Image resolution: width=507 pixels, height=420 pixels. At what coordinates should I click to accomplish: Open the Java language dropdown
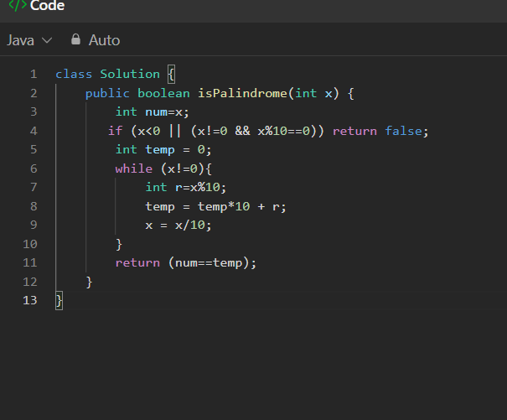tap(29, 40)
